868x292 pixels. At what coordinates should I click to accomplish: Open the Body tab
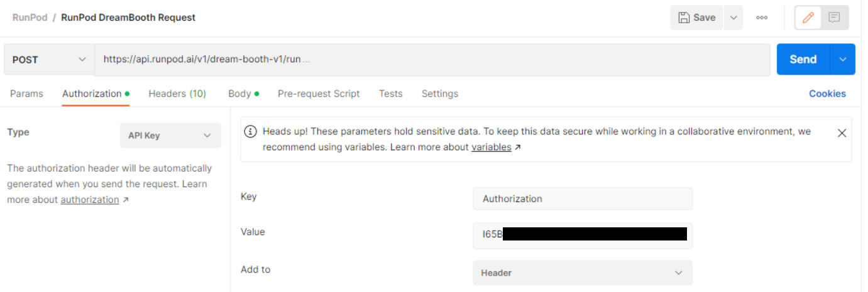coord(243,94)
